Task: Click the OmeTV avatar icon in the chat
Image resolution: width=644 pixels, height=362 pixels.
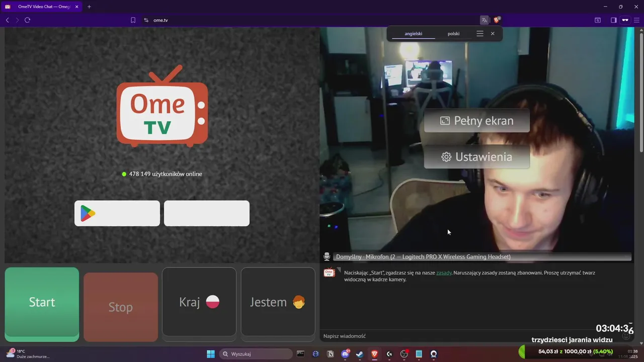Action: tap(329, 273)
